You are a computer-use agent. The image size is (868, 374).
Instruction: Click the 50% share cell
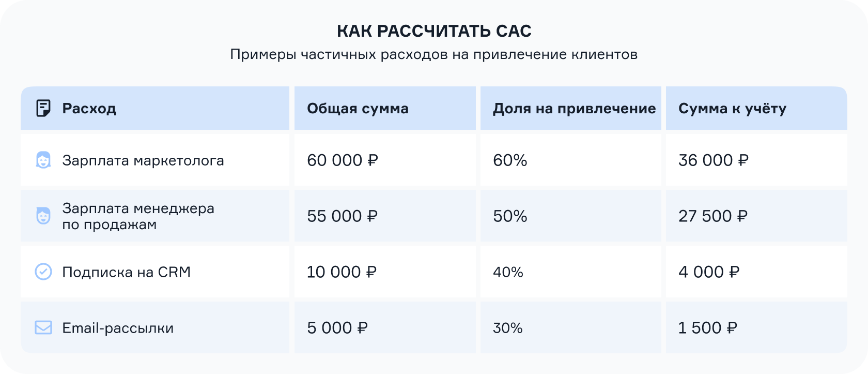(x=510, y=216)
